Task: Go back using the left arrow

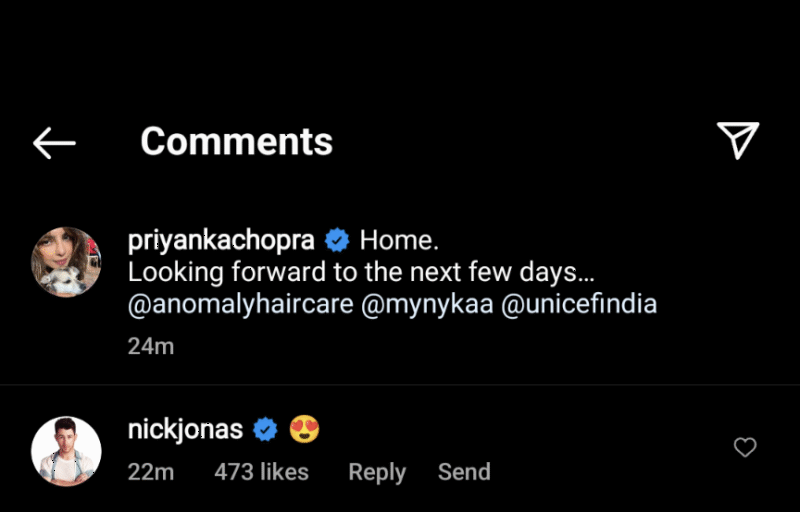Action: [54, 143]
